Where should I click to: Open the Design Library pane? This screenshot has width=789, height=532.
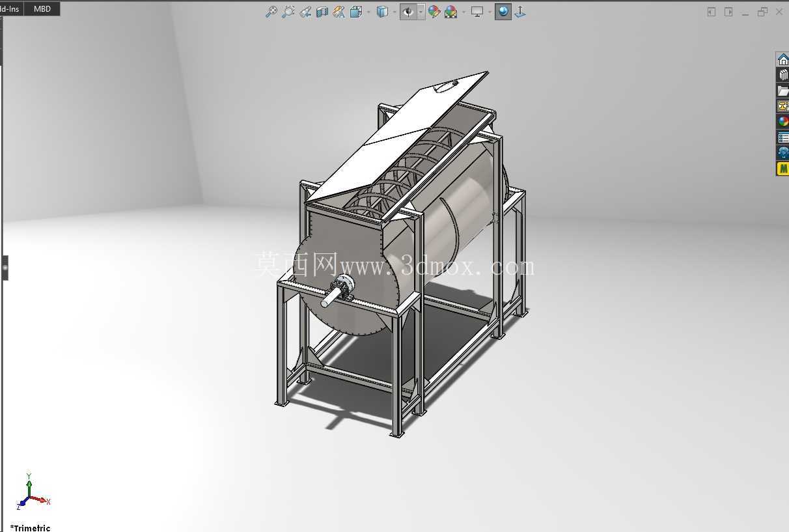pos(783,75)
